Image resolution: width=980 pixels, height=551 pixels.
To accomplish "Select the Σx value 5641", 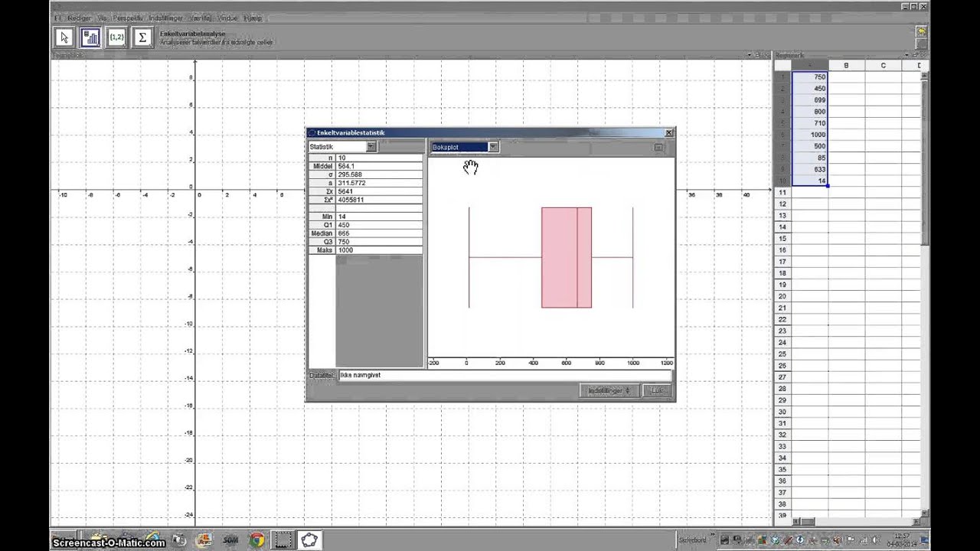I will (379, 191).
